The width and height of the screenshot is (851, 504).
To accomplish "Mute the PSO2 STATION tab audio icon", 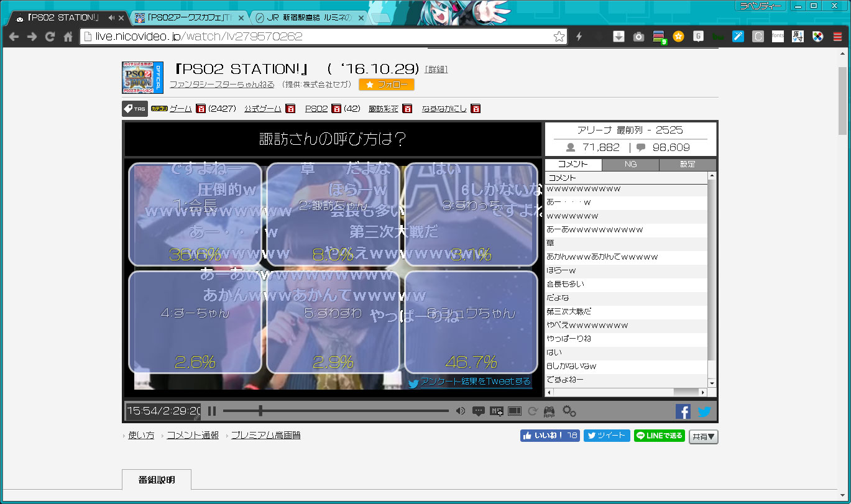I will tap(111, 17).
